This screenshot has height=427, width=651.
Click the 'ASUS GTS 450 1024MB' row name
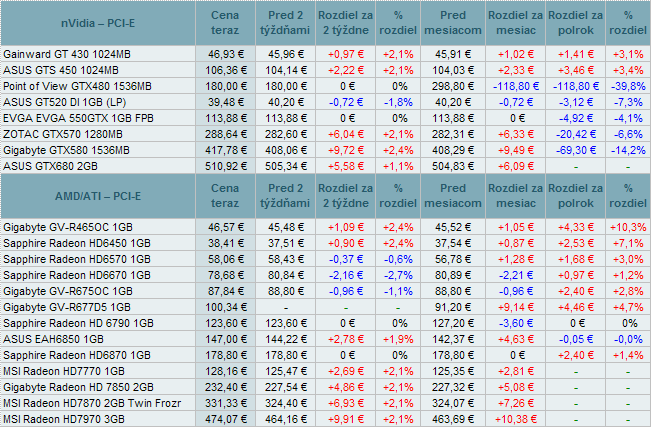(x=61, y=70)
